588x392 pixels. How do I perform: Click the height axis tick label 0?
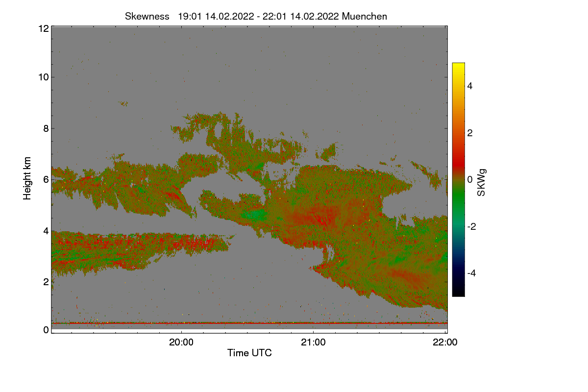pyautogui.click(x=46, y=330)
